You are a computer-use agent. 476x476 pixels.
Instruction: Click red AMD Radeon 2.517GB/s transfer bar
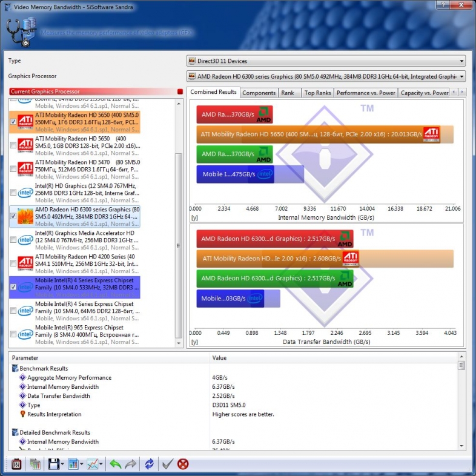275,239
